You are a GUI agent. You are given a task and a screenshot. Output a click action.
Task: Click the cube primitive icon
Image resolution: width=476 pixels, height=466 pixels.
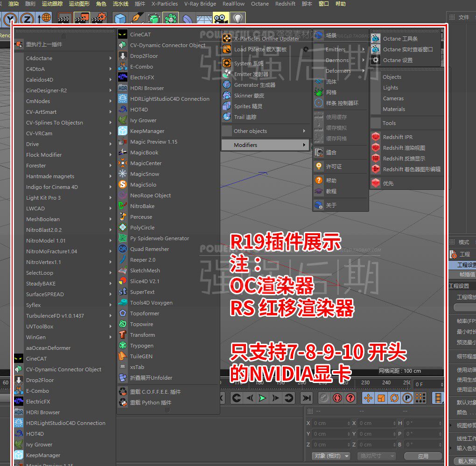click(120, 19)
